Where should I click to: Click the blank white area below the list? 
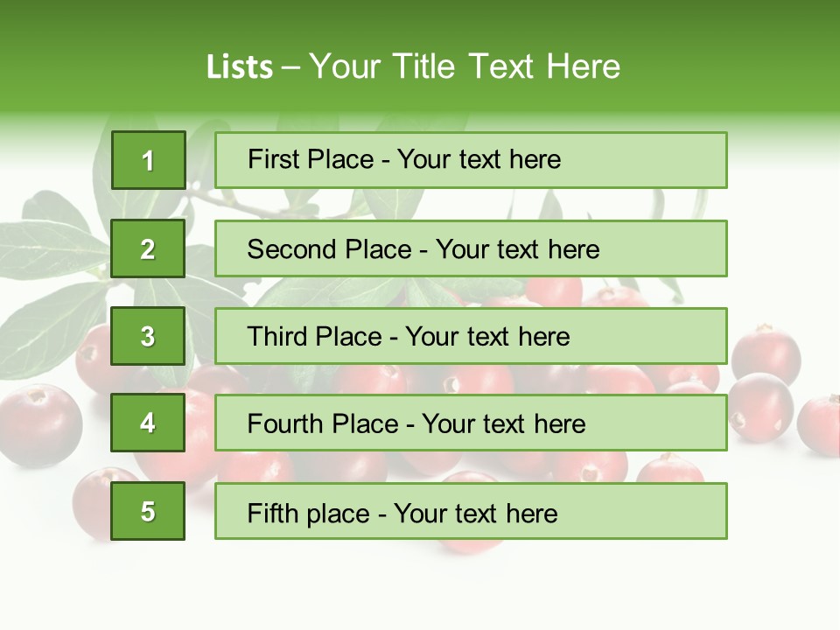[x=420, y=586]
